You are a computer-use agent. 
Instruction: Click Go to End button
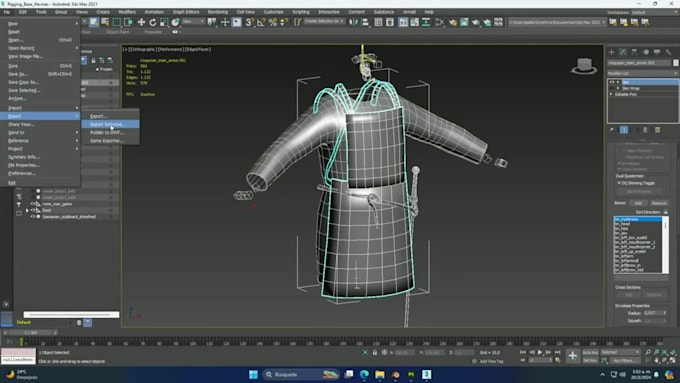(x=557, y=352)
